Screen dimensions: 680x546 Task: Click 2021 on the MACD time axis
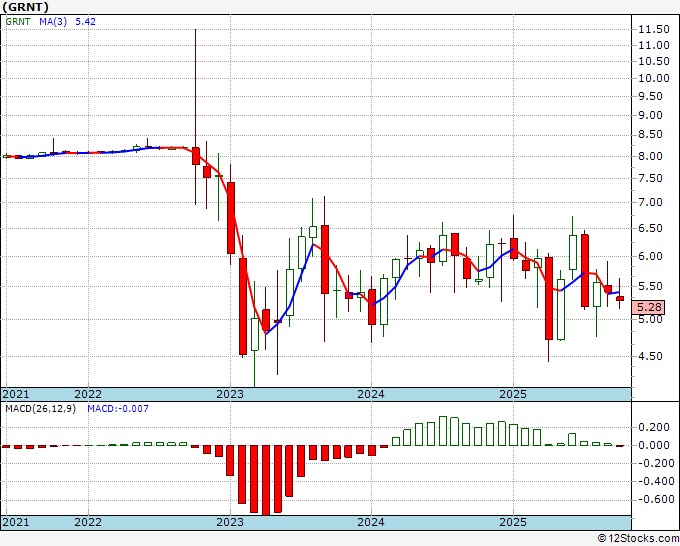click(x=16, y=522)
